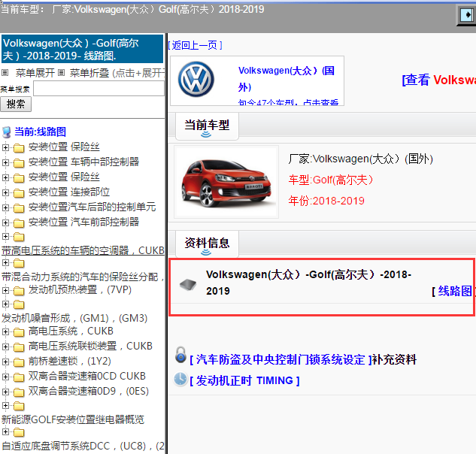Select 新能源GOLF安装位置继电器概览 item
Screen dimensions: 476x454
pyautogui.click(x=73, y=419)
